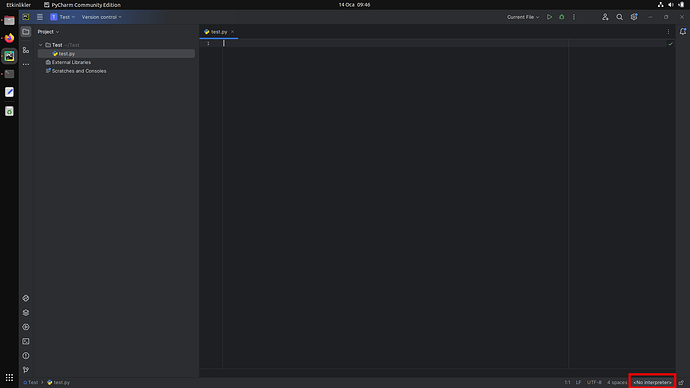Launch Files from the dock
This screenshot has height=388, width=690.
[9, 20]
